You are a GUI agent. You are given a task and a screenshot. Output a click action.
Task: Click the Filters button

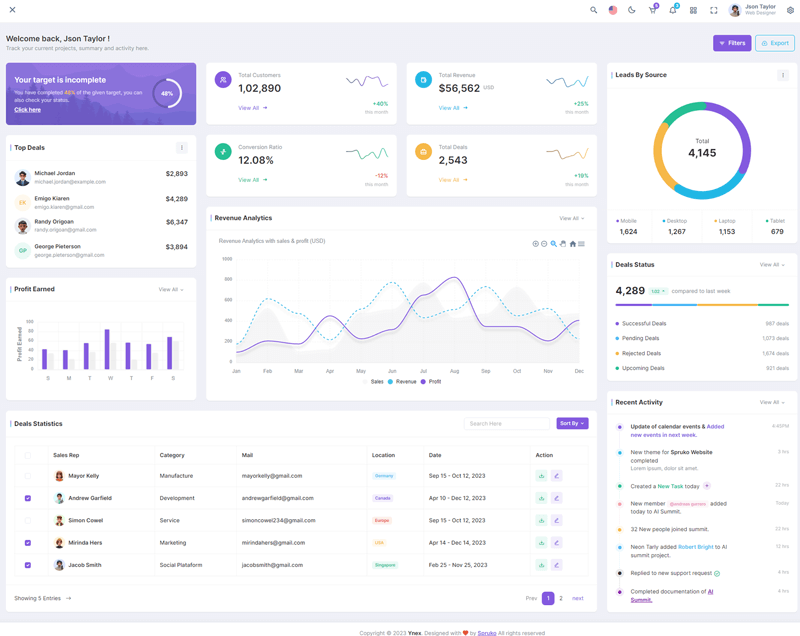(732, 43)
